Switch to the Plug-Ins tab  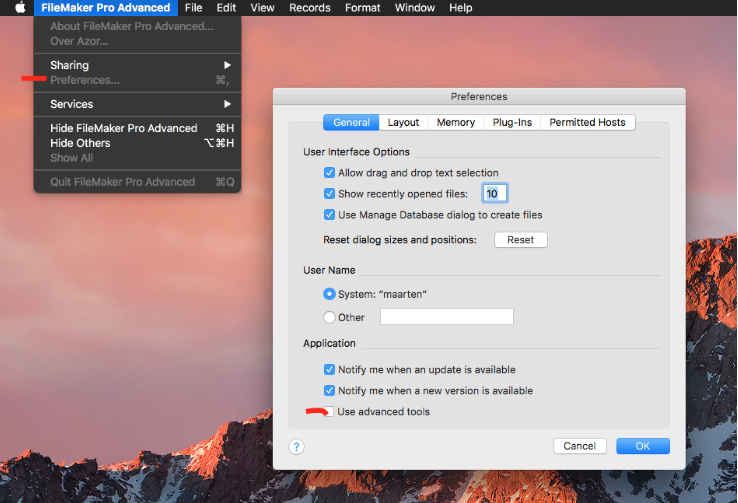[512, 122]
